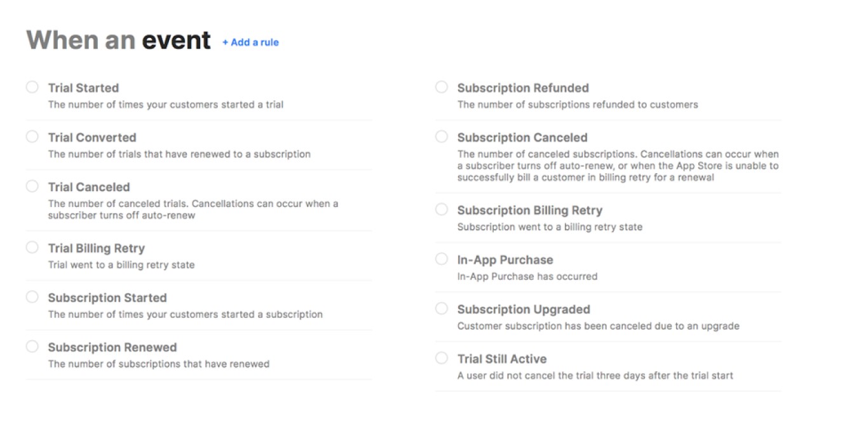Select the Subscription Canceled option
This screenshot has width=868, height=424.
pos(442,136)
